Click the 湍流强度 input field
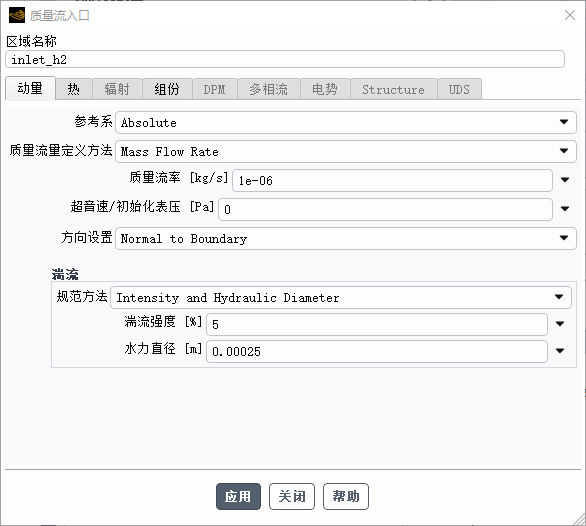Screen dimensions: 586x526 (377, 324)
